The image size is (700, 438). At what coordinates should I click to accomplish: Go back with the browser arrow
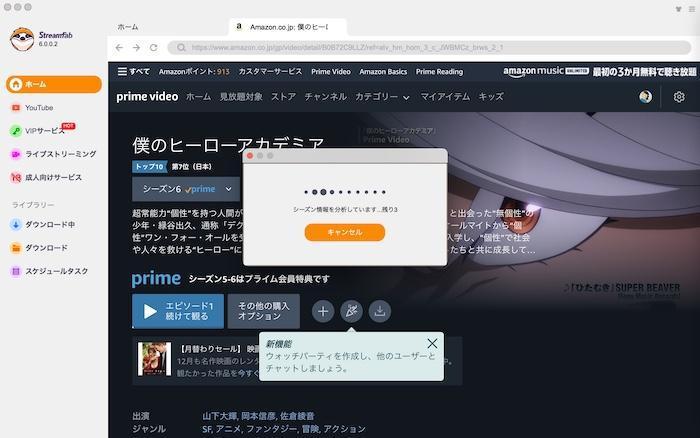point(119,47)
